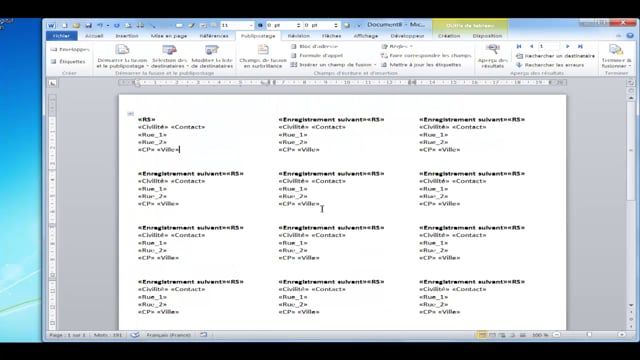Click the 100 % zoom level
This screenshot has width=640, height=360.
540,335
